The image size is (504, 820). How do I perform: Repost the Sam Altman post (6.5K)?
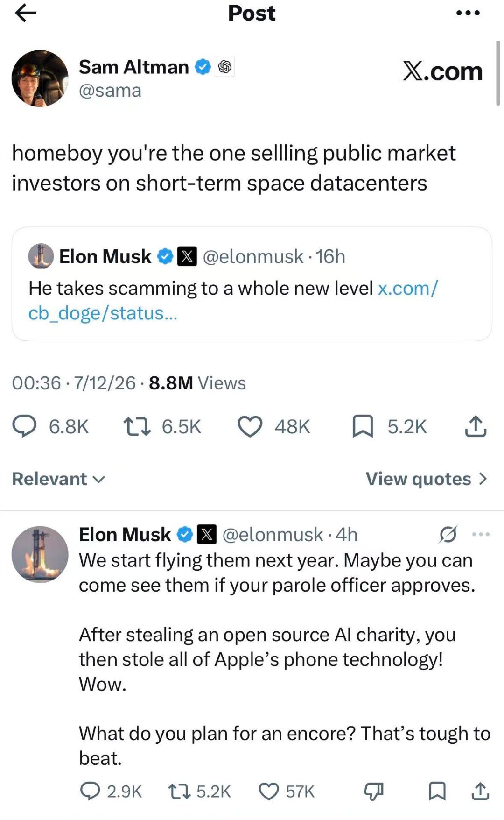click(162, 426)
